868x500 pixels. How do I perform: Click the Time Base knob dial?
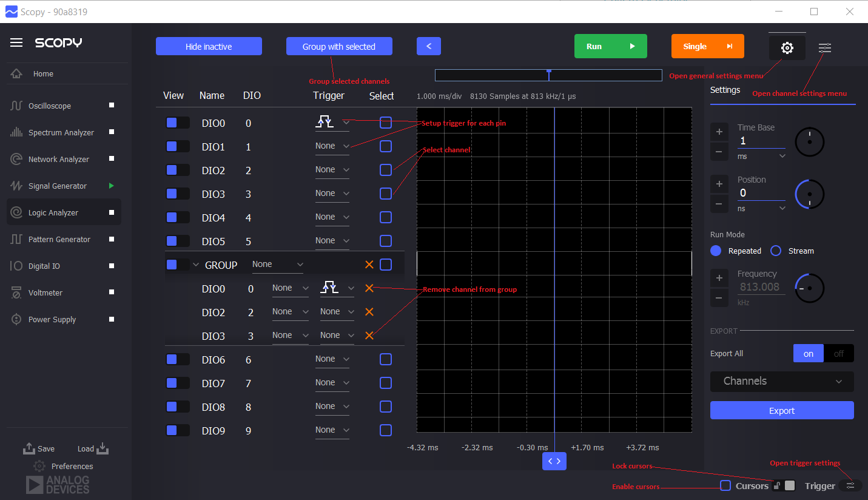[x=809, y=142]
